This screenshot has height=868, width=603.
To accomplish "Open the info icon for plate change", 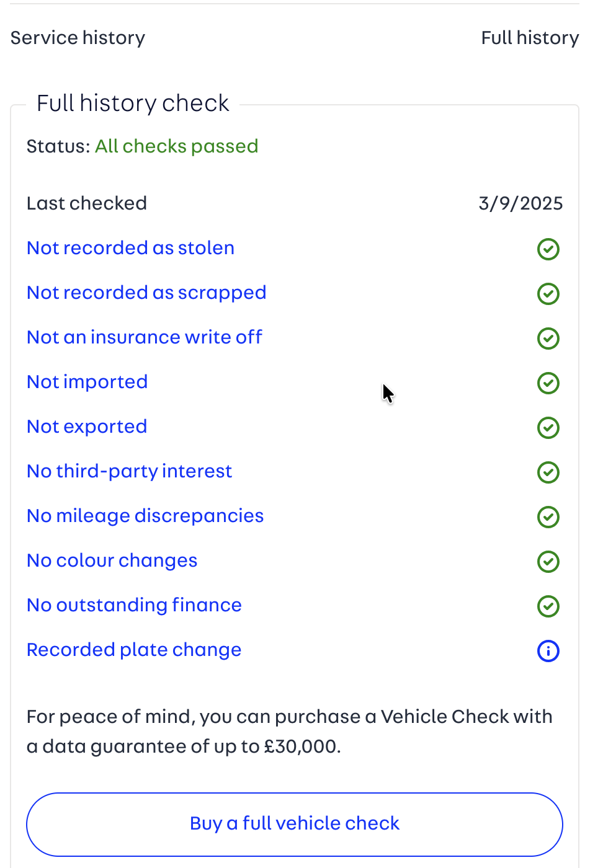I will point(548,651).
